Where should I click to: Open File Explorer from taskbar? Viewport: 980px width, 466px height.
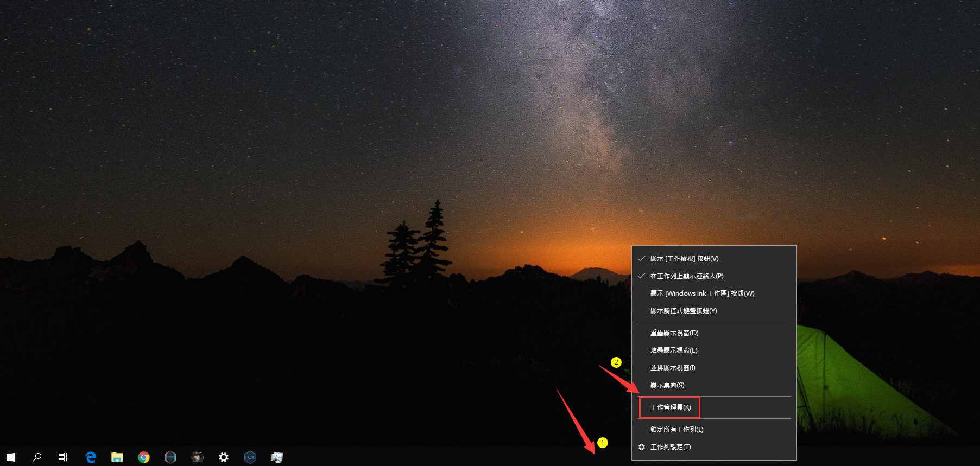point(117,457)
